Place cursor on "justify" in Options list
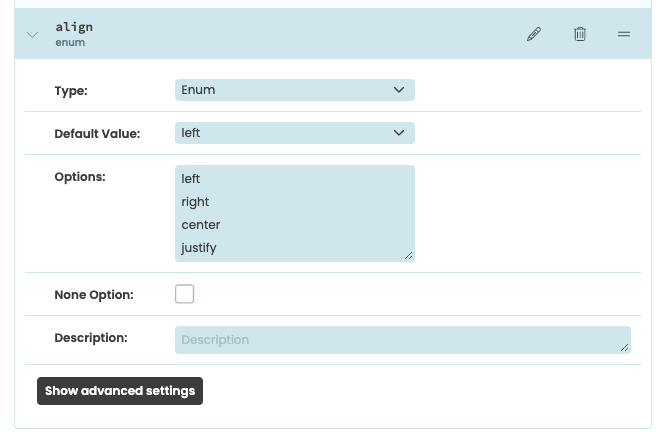662x437 pixels. 198,248
